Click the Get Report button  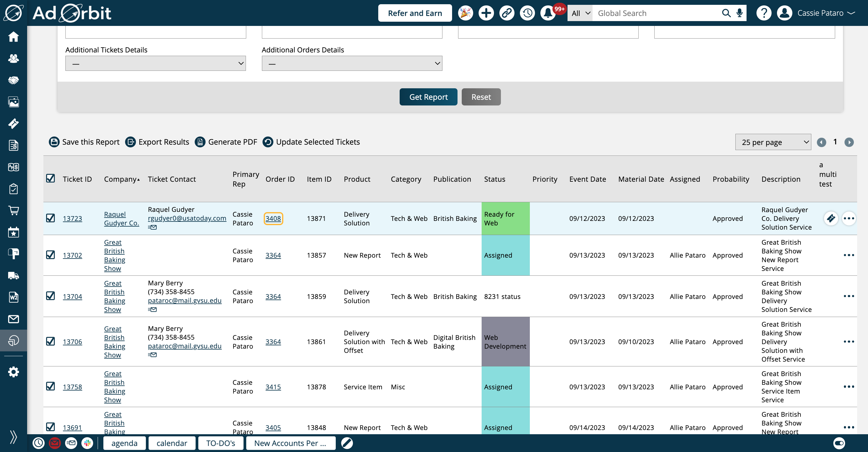pyautogui.click(x=428, y=97)
